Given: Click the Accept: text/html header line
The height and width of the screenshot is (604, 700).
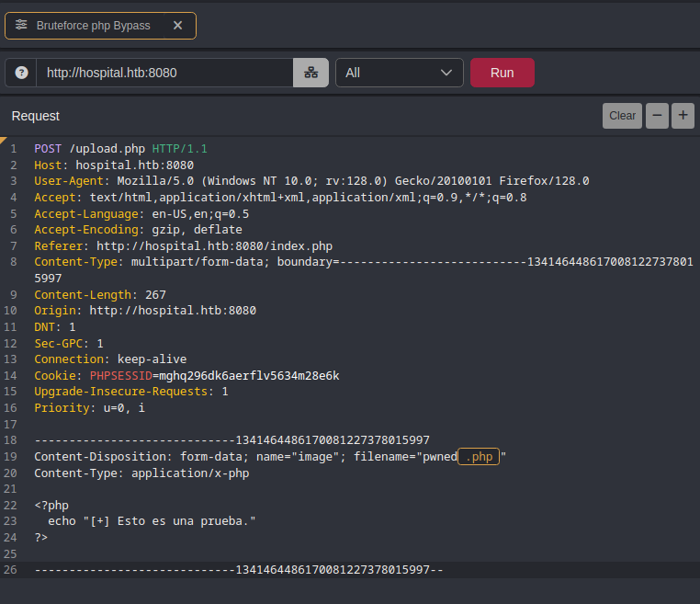Looking at the screenshot, I should (280, 198).
